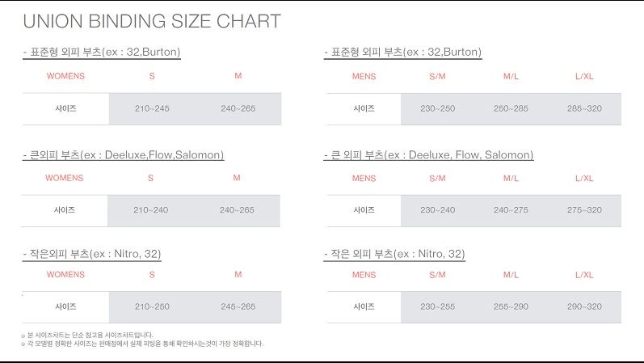Click the 255~290 mens M/L cell

(511, 306)
